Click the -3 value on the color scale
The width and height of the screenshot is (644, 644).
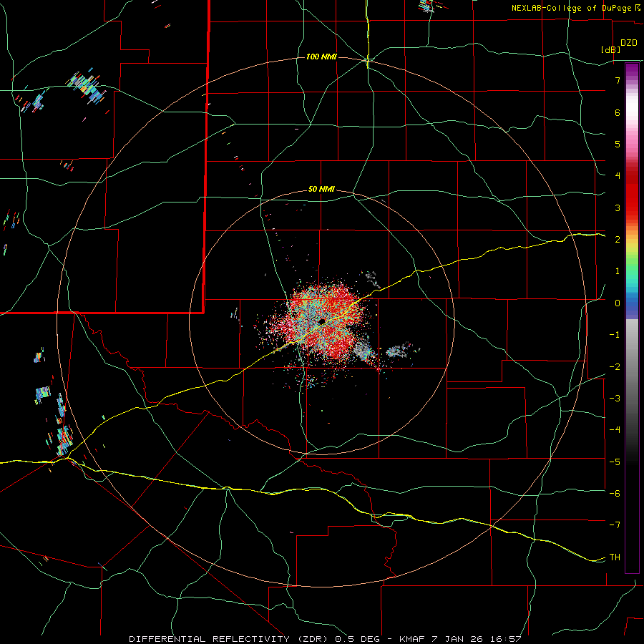pos(615,399)
